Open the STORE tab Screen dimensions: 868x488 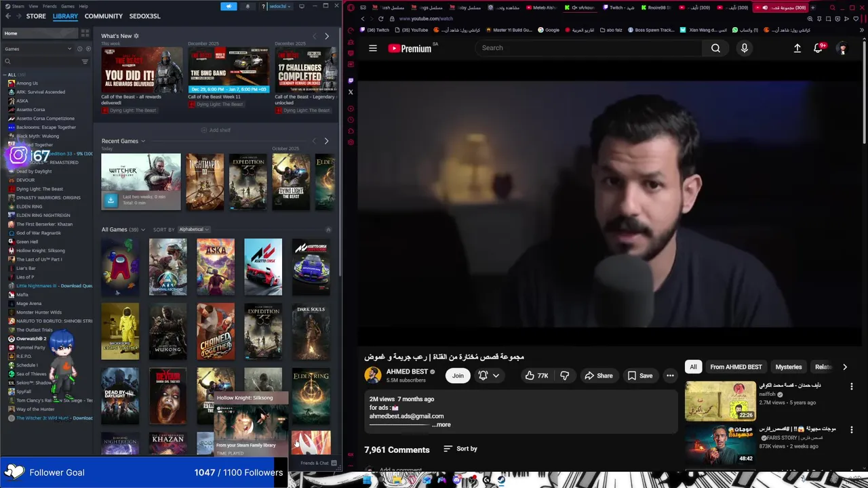[36, 16]
